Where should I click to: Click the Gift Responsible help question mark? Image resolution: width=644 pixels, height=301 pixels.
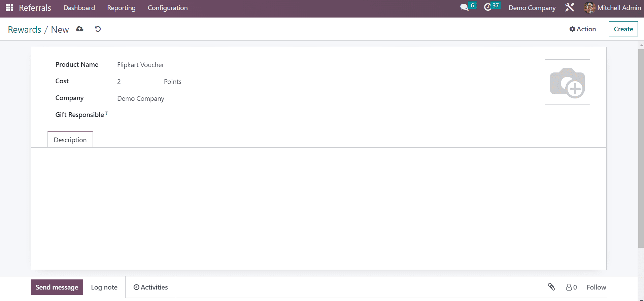pos(106,113)
